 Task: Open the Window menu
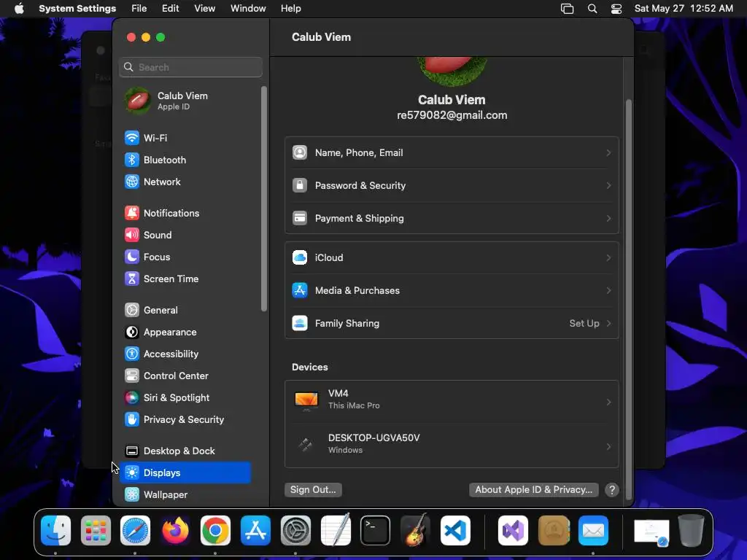(x=248, y=9)
